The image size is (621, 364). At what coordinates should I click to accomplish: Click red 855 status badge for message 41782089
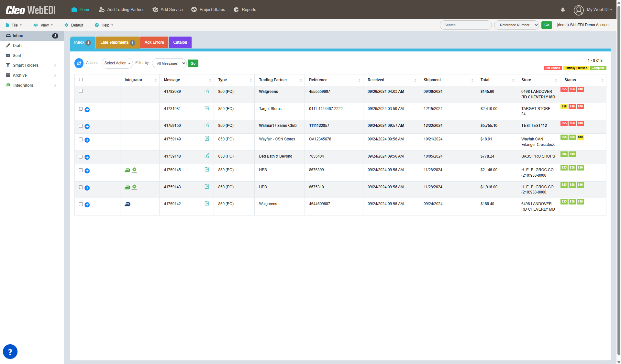(x=564, y=90)
